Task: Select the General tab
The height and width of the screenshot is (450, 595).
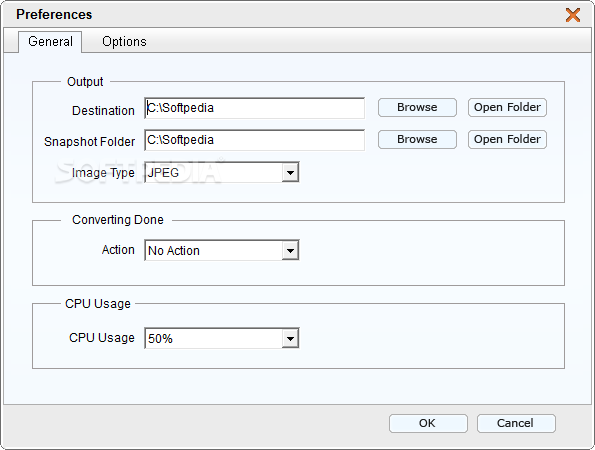Action: pos(50,41)
